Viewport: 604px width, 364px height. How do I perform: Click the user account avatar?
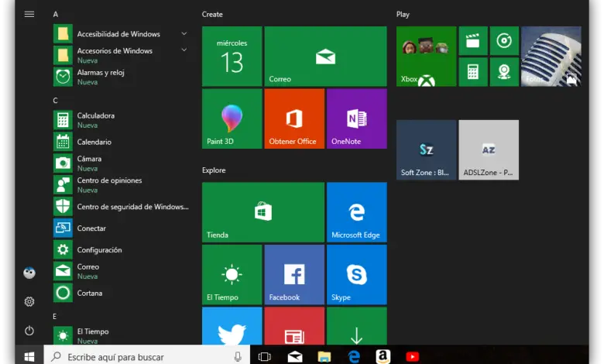29,273
